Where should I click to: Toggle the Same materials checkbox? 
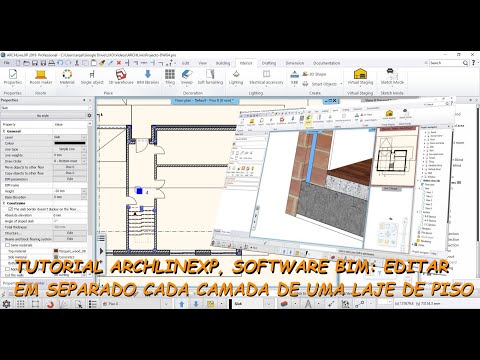pos(7,245)
